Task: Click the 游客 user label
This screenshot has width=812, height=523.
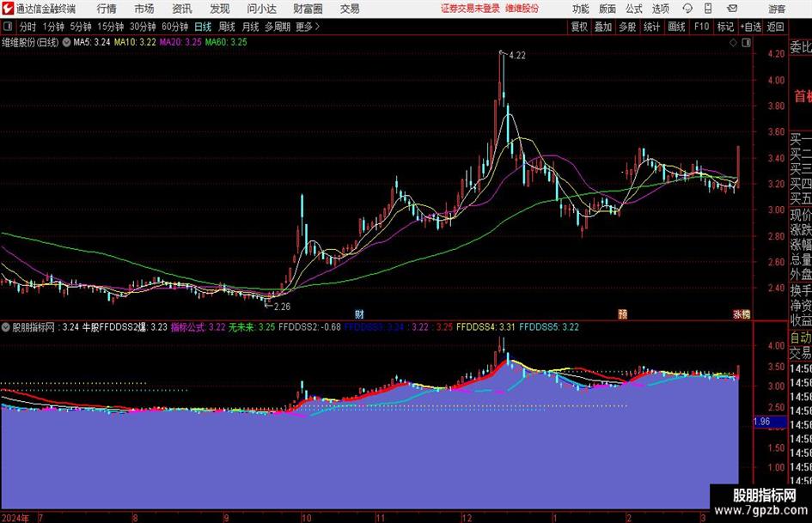Action: 776,9
